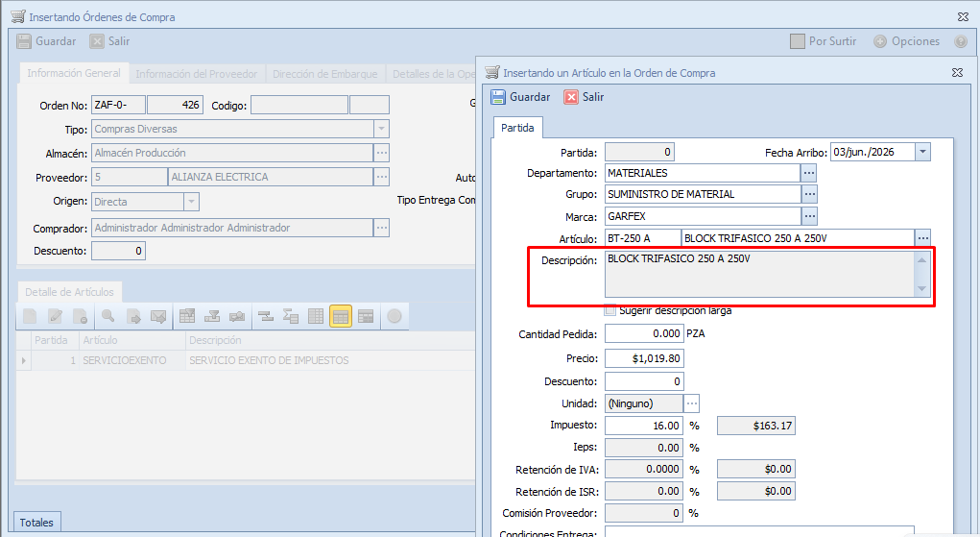Screen dimensions: 980x537
Task: Click the Descripción scrollbar down arrow
Action: click(921, 288)
